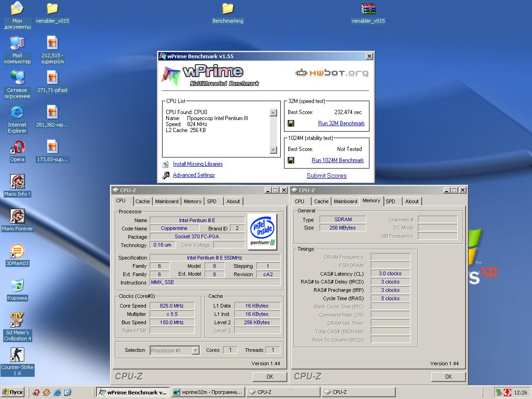532x399 pixels.
Task: Switch to the wPrime Benchmark taskbar button
Action: coord(133,392)
